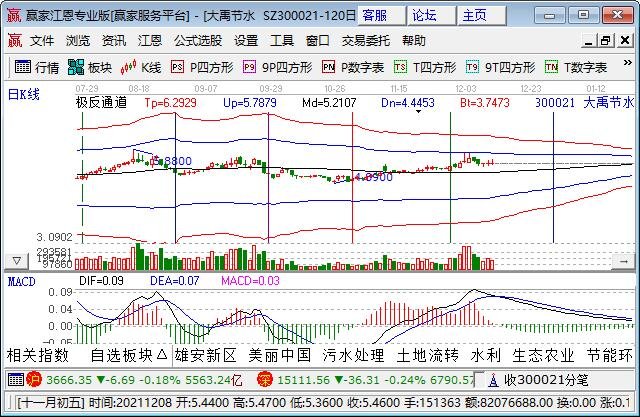Image resolution: width=640 pixels, height=417 pixels.
Task: Click the 极反通道 indicator name
Action: coord(101,102)
